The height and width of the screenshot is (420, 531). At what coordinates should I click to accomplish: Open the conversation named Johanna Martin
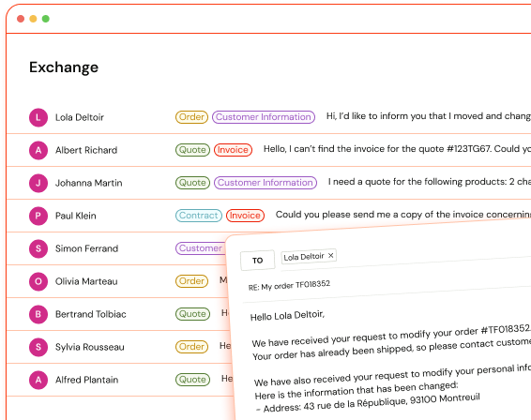tap(89, 183)
